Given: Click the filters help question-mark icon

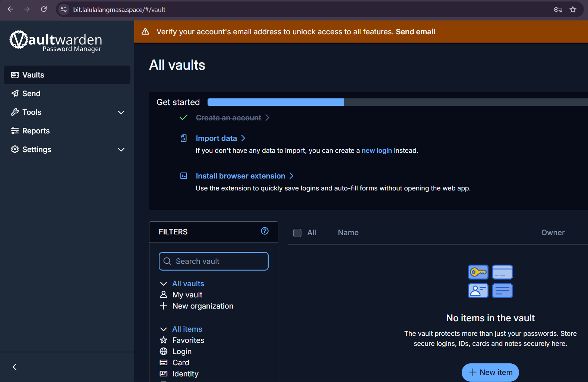Looking at the screenshot, I should (265, 231).
